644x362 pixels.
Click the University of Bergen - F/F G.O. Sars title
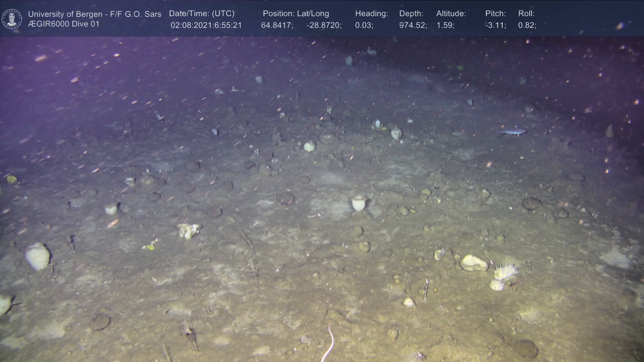tap(95, 14)
